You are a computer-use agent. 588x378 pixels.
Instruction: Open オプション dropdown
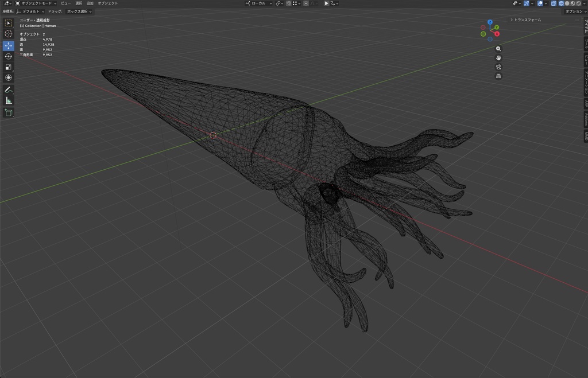pos(575,11)
